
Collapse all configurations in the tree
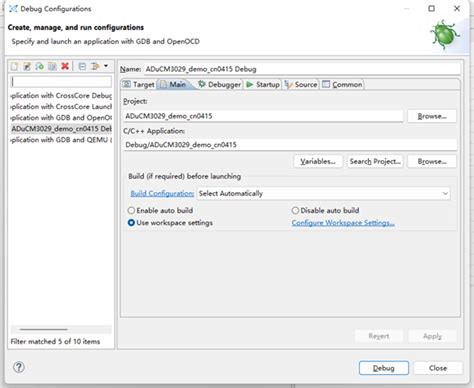(82, 66)
